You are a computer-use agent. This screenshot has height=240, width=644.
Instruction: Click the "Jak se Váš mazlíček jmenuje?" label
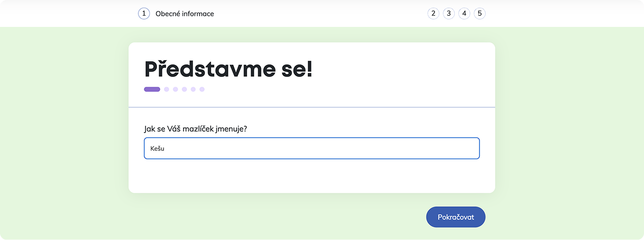pos(195,129)
